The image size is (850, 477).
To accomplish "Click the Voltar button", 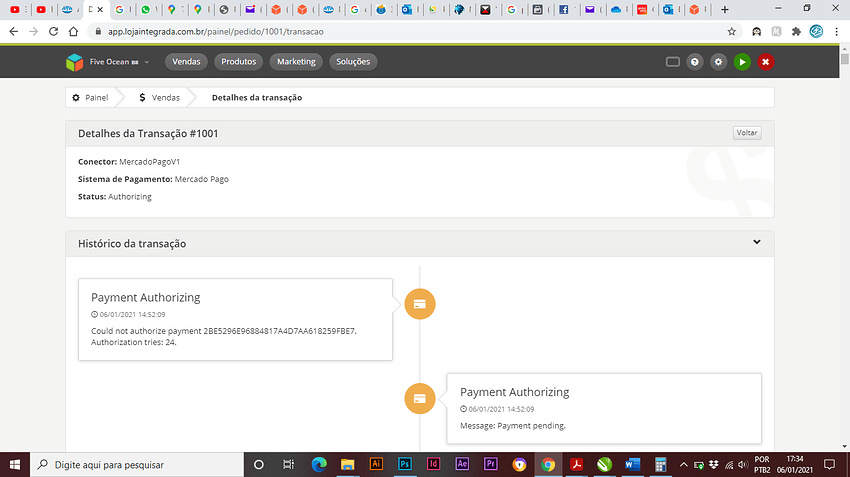I will (747, 133).
